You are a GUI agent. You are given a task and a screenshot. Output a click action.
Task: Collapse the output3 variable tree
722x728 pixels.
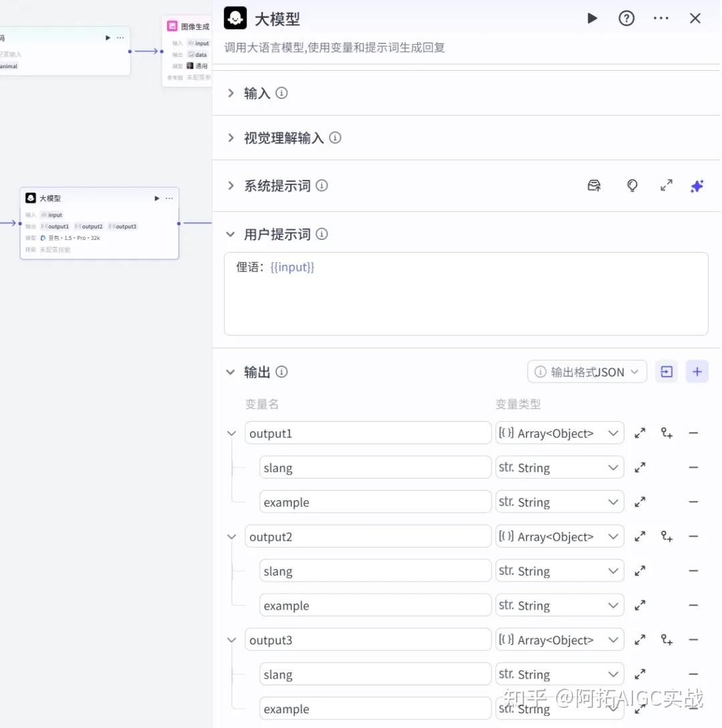(x=231, y=640)
